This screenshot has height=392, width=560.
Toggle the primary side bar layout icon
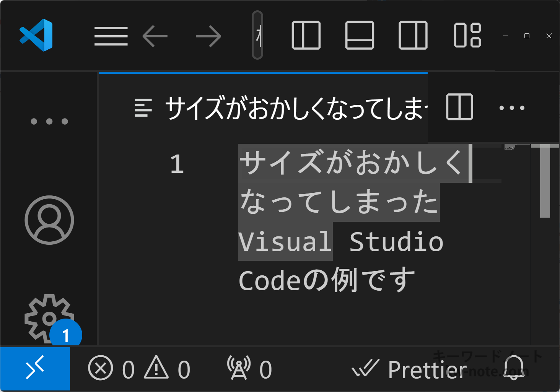pyautogui.click(x=306, y=36)
